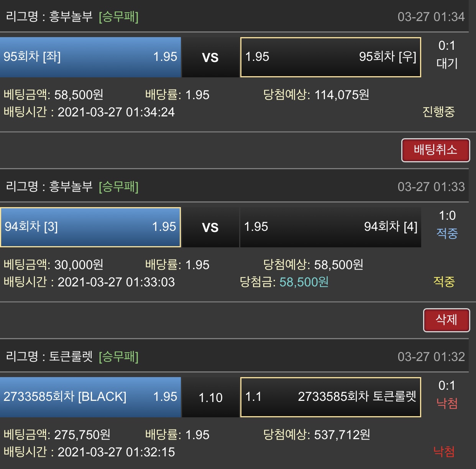
Task: Click the 03-27 01:33 timestamp
Action: click(431, 187)
